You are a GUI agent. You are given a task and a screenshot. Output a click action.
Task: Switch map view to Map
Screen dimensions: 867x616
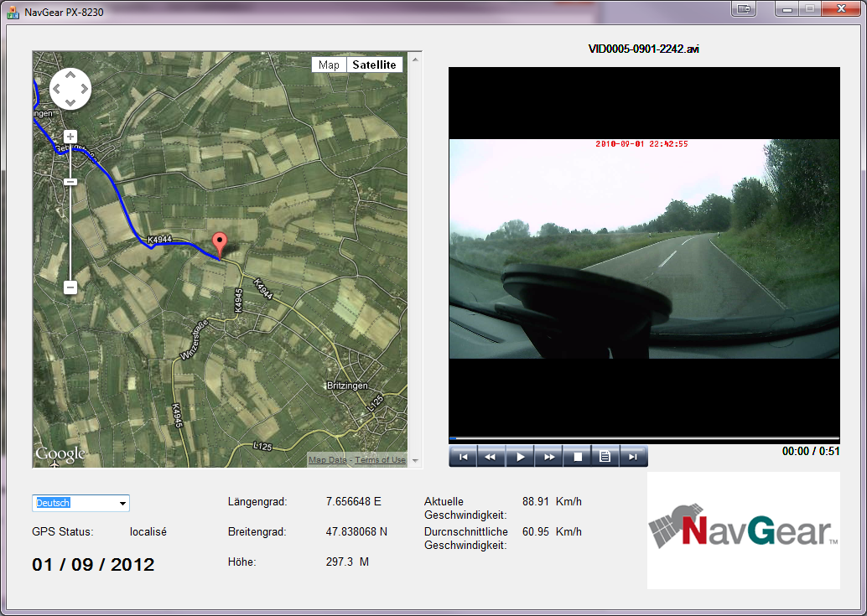pos(329,65)
